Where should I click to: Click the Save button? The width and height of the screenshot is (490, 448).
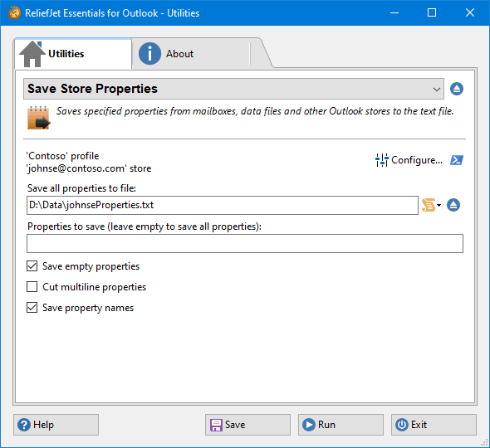tap(247, 425)
